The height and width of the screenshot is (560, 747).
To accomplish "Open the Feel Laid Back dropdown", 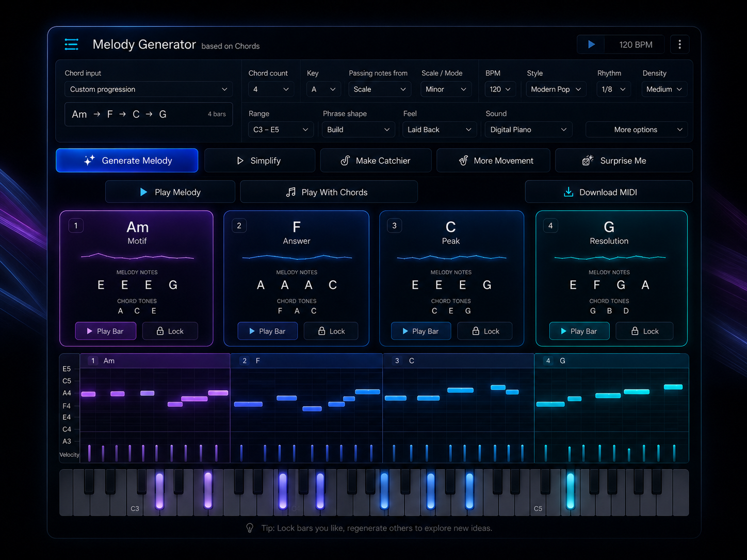I will [440, 129].
